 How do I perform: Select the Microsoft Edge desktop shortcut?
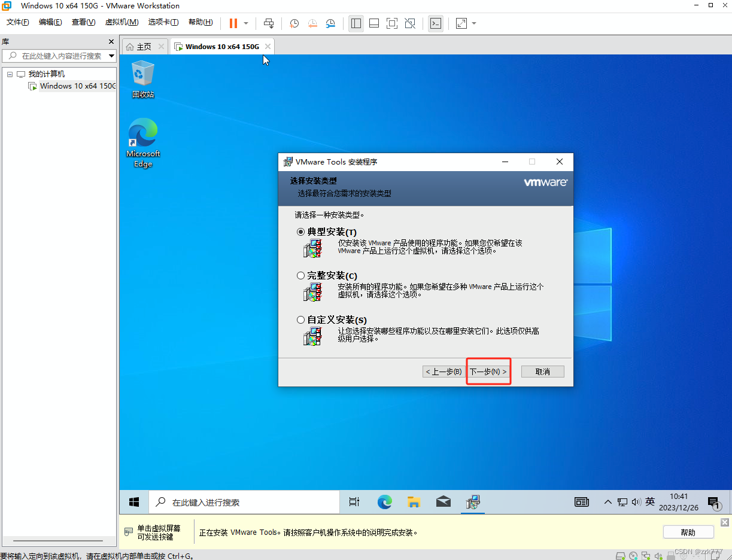pyautogui.click(x=143, y=142)
